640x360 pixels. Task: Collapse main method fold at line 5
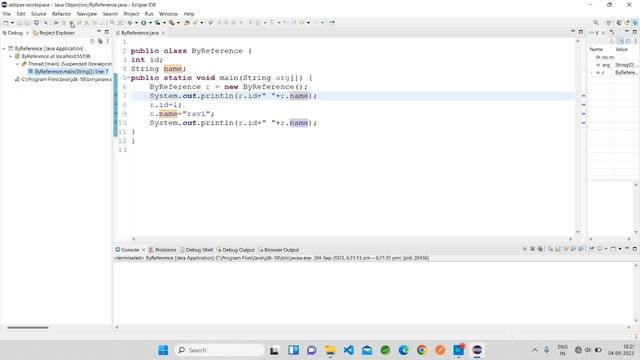pos(129,77)
